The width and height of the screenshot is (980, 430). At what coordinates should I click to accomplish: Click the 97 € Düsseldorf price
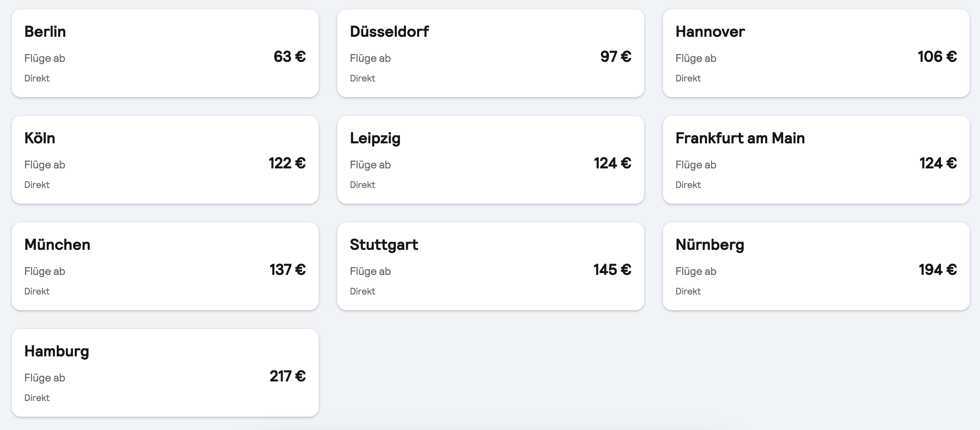[616, 57]
